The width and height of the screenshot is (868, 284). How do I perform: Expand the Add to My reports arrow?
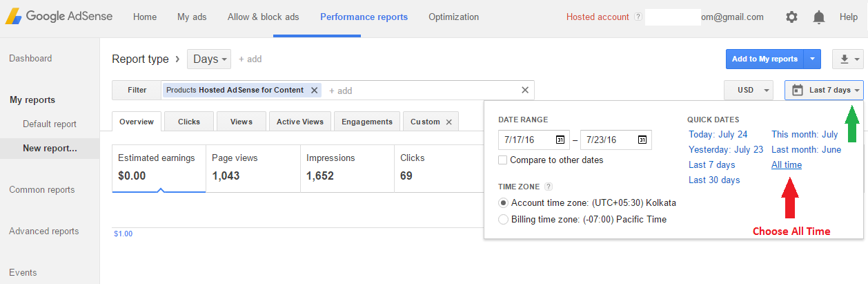813,59
